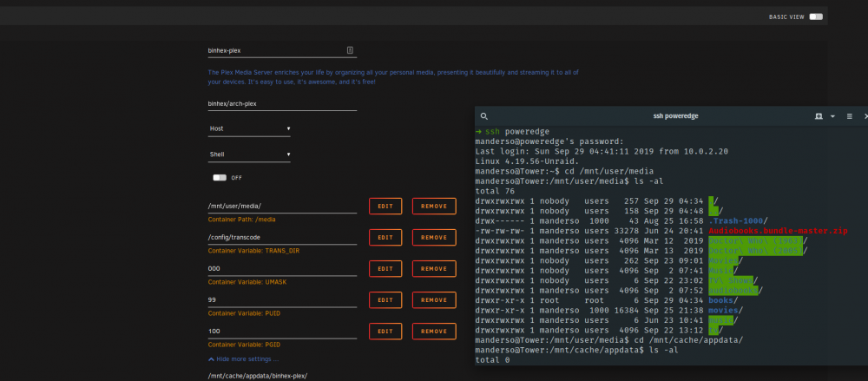Image resolution: width=868 pixels, height=381 pixels.
Task: Click the 'Linux 4.19.56-Unraid.' line in terminal
Action: point(527,161)
